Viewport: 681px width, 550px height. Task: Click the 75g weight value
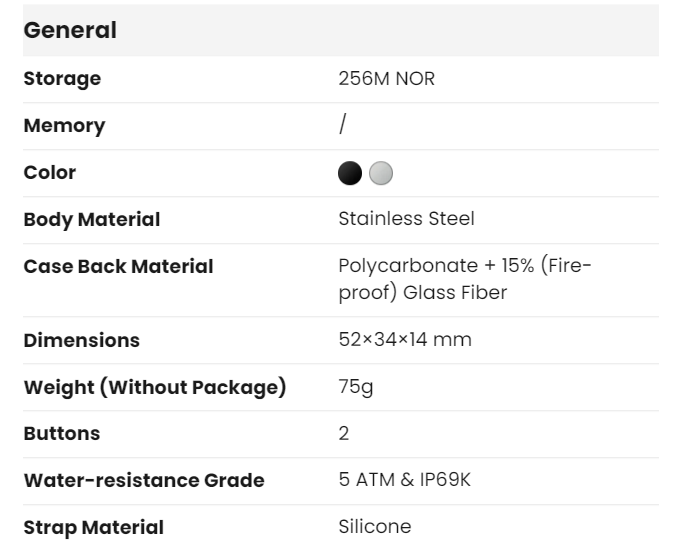point(355,387)
